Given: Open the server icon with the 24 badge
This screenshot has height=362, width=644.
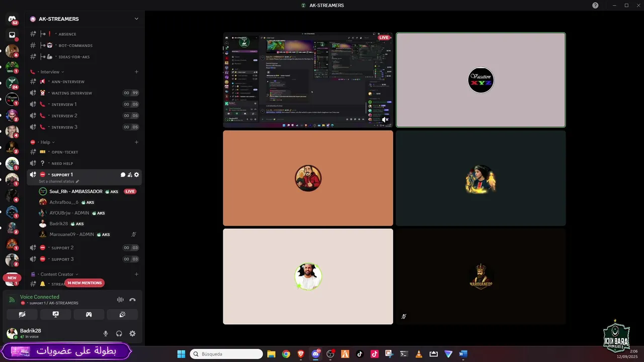Looking at the screenshot, I should (12, 82).
